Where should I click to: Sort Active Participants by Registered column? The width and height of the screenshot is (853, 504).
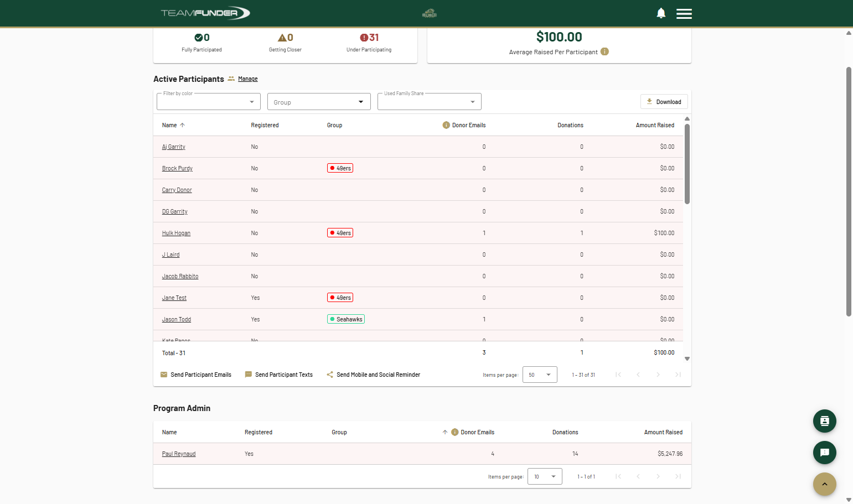265,125
